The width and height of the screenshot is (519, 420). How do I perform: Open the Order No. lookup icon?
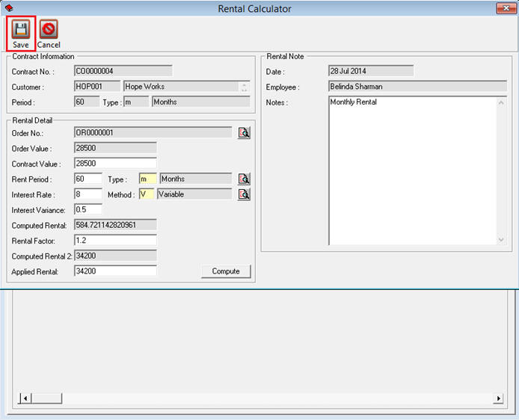(x=244, y=133)
